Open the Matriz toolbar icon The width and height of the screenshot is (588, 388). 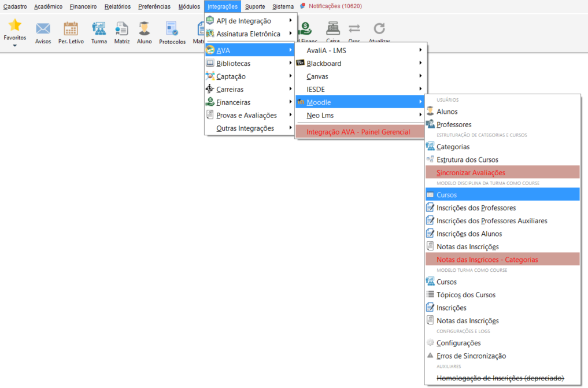(122, 28)
